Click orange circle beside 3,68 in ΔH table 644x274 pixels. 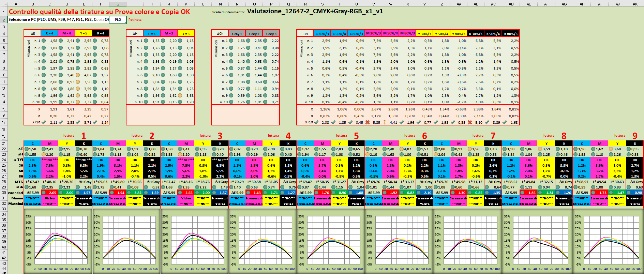point(180,95)
